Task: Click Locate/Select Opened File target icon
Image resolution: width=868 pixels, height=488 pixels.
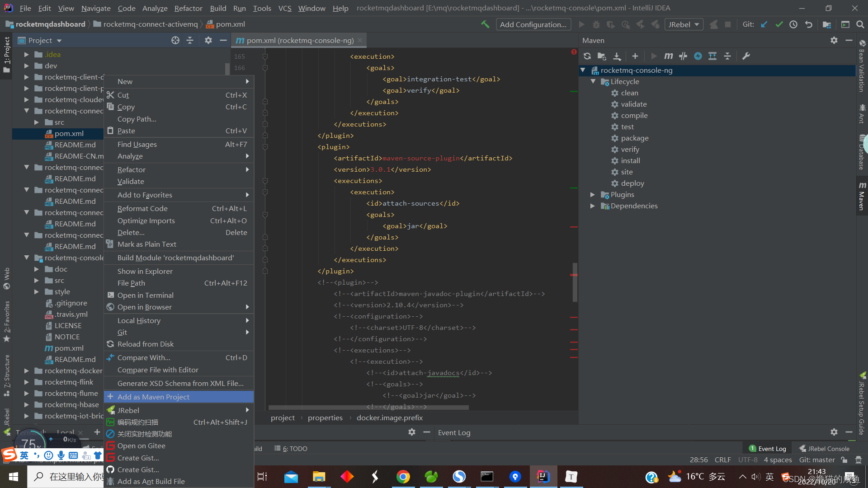Action: 175,40
